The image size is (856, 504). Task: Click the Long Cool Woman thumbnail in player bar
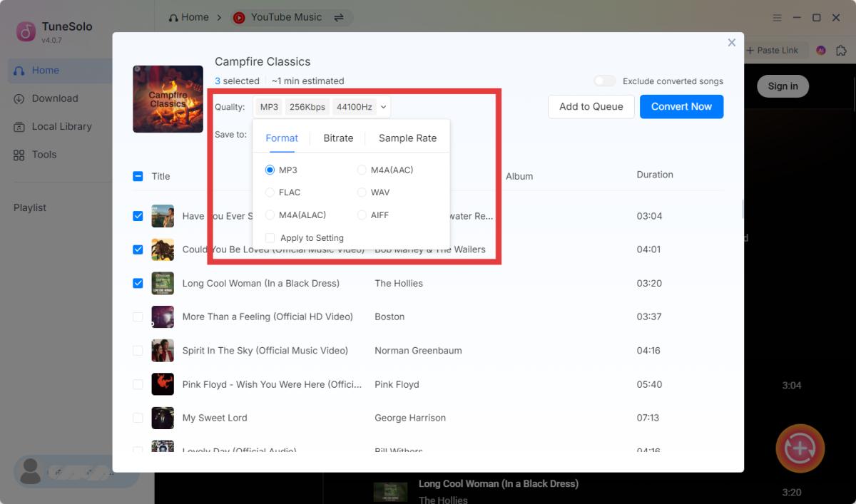pos(390,492)
